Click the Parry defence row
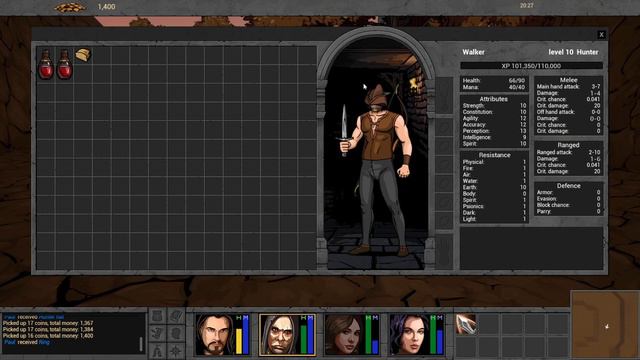The width and height of the screenshot is (640, 360). point(568,211)
